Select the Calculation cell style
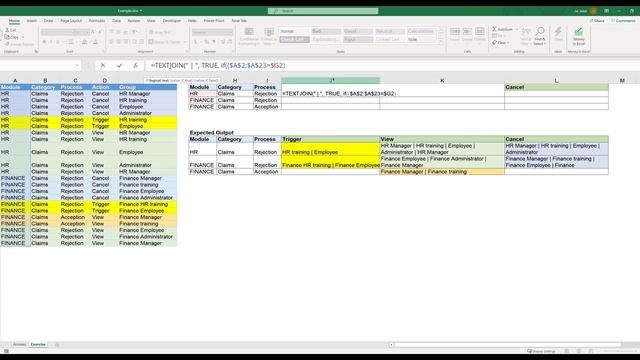This screenshot has height=360, width=640. point(421,31)
